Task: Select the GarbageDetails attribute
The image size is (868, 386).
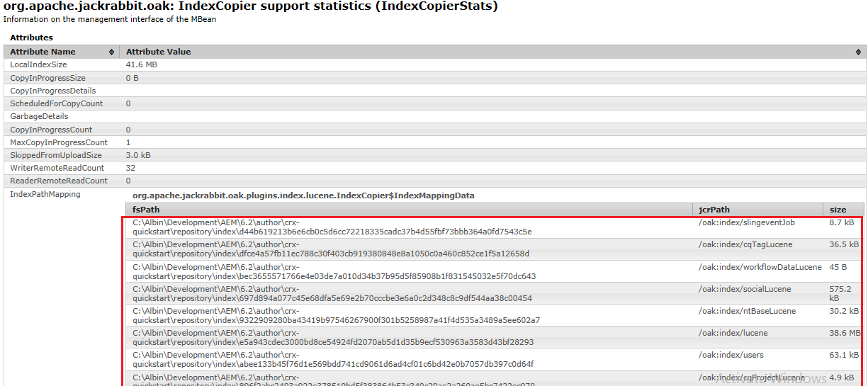Action: coord(39,116)
